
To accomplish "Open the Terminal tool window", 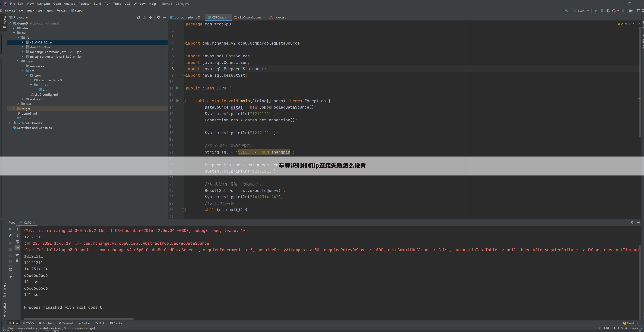I will click(x=66, y=323).
